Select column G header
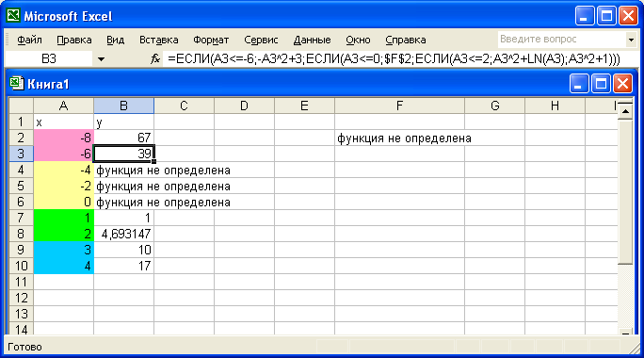Viewport: 644px width, 358px height. pos(495,106)
